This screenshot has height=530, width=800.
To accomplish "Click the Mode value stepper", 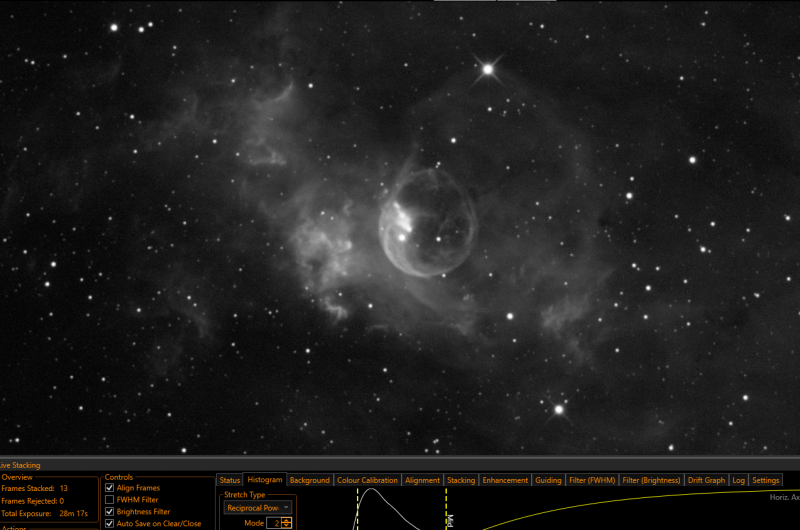I will coord(287,523).
